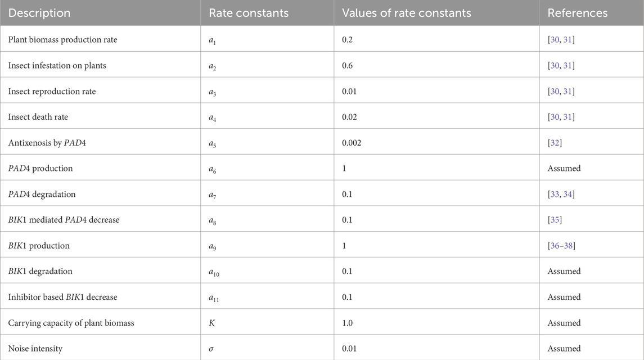644x360 pixels.
Task: Open reference 30 in Plant biomass row
Action: click(555, 40)
